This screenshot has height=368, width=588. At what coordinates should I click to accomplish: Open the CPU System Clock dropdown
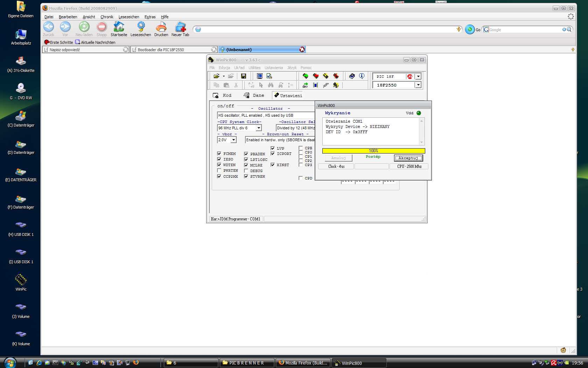[x=259, y=128]
